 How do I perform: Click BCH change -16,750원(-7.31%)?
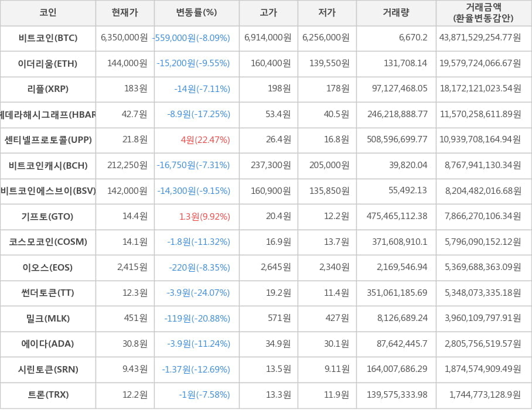pyautogui.click(x=193, y=165)
